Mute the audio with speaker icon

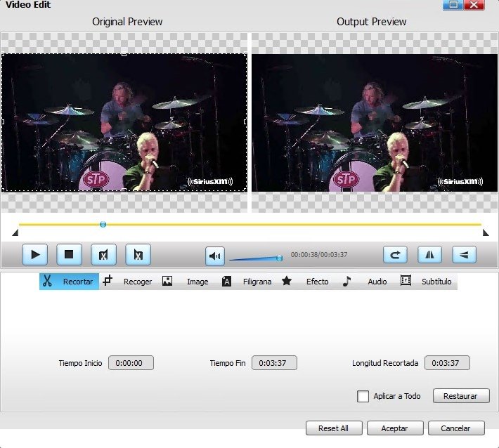coord(215,256)
